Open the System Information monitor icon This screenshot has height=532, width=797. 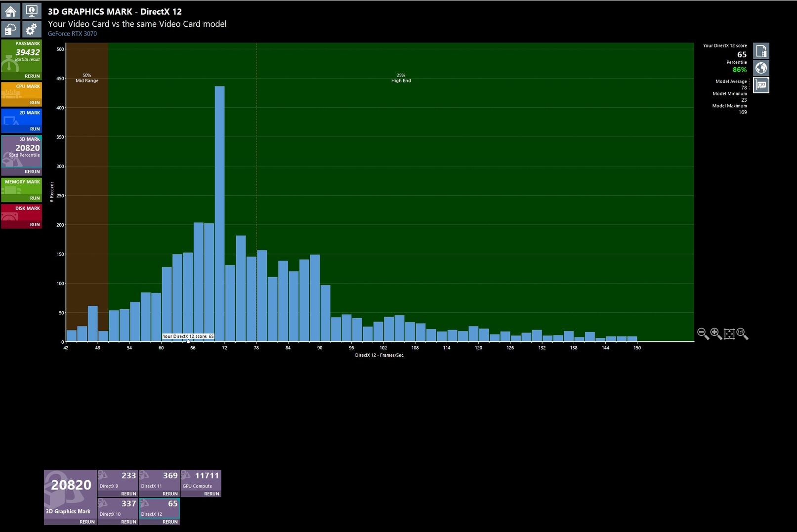pos(31,11)
